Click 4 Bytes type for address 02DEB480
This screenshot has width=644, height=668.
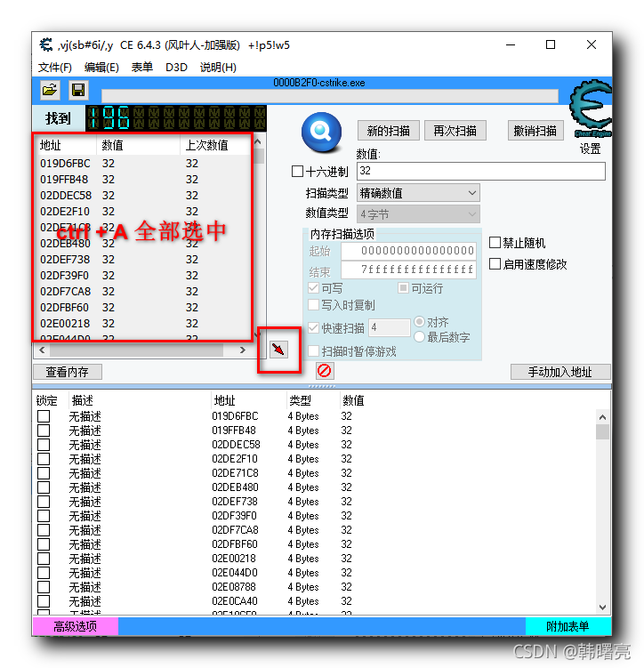click(303, 487)
